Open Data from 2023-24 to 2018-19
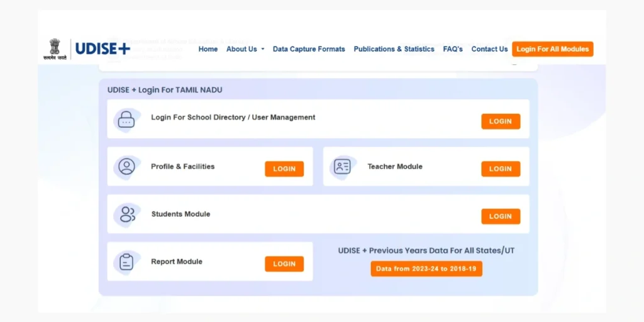Image resolution: width=644 pixels, height=322 pixels. (426, 269)
